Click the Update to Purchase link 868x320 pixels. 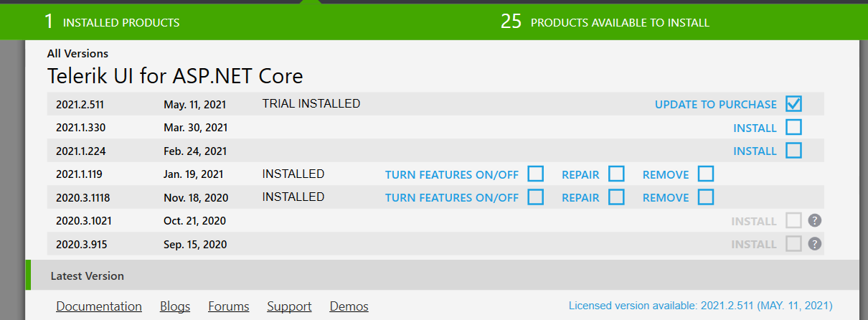[x=715, y=105]
